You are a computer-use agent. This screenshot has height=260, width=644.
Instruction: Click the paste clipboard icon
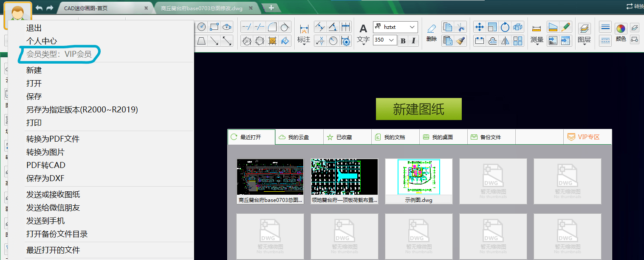(447, 41)
